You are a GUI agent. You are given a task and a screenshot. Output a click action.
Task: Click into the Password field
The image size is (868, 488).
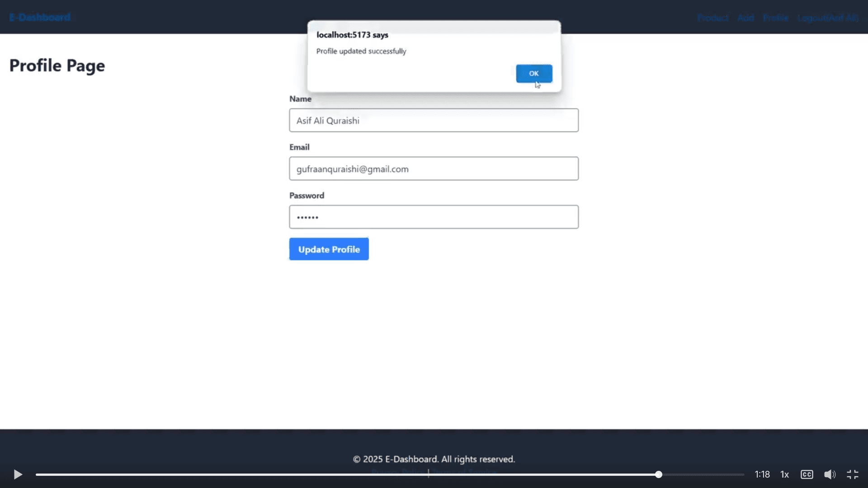[434, 217]
